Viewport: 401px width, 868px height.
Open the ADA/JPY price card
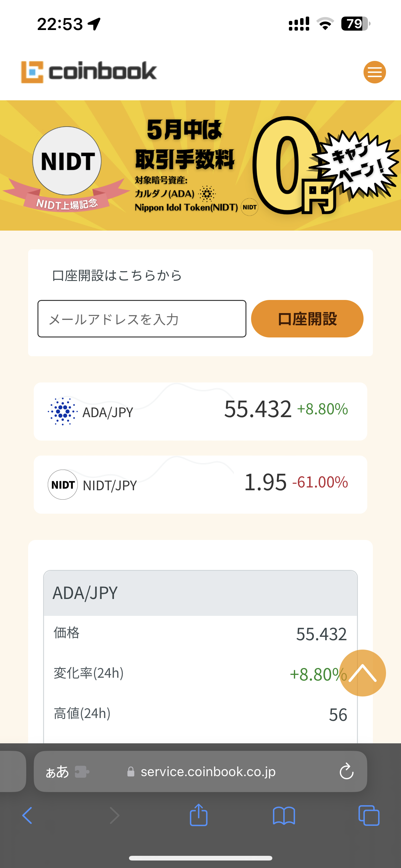click(200, 412)
